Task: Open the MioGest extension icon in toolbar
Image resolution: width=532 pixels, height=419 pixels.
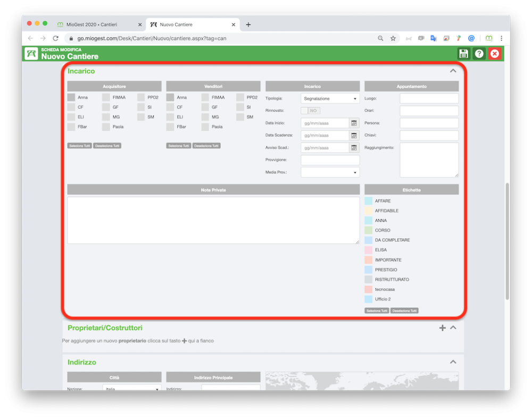Action: (489, 38)
